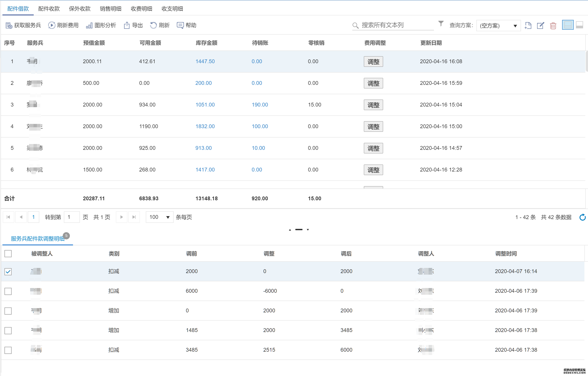Open 库存金额 link 1447.50
Screen dimensions: 588x376
205,62
